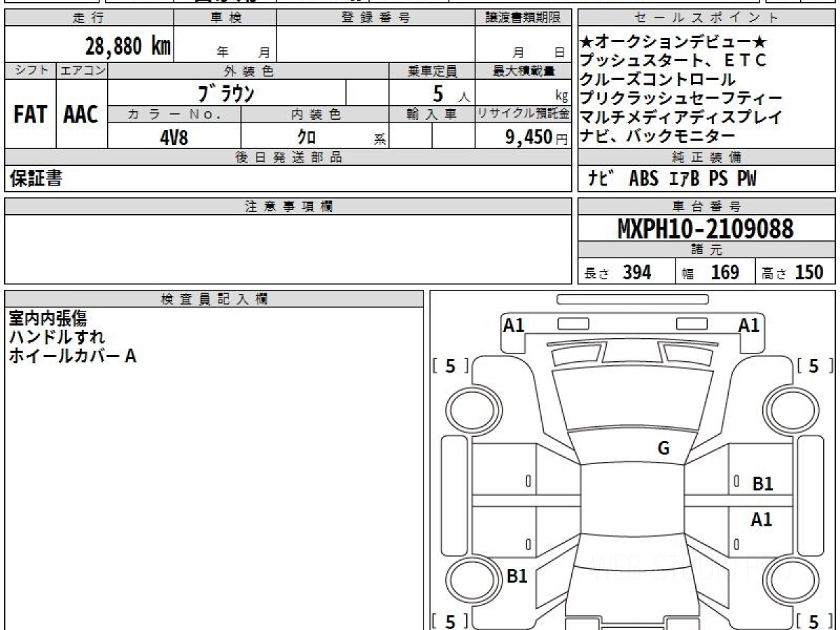Screen dimensions: 840x630
Task: Click the 乗車定員 header
Action: click(x=432, y=71)
